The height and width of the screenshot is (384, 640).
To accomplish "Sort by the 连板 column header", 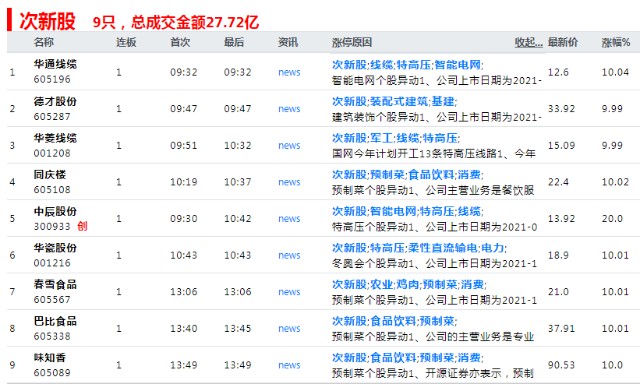I will 126,42.
